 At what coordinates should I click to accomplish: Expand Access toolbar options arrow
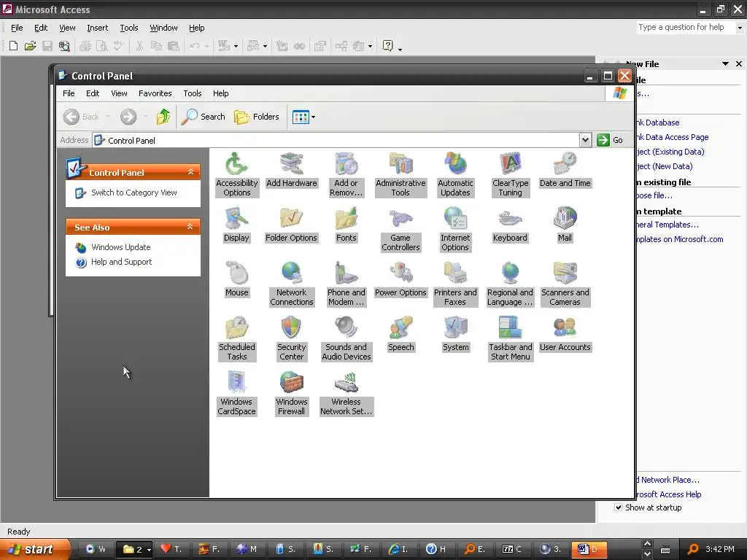pyautogui.click(x=400, y=48)
